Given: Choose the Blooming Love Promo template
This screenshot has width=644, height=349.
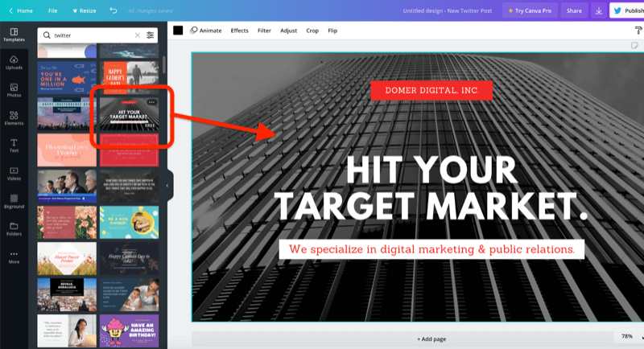Looking at the screenshot, I should (67, 150).
